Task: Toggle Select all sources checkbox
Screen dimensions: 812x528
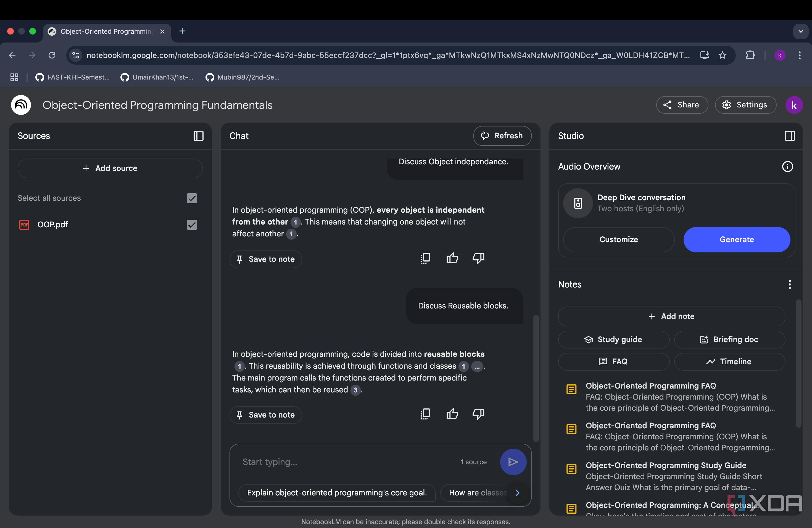Action: (192, 198)
